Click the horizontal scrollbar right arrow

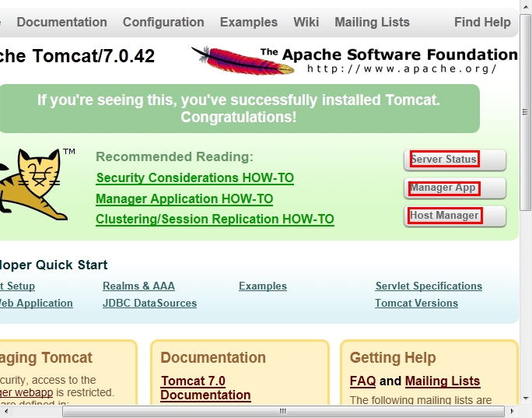513,411
